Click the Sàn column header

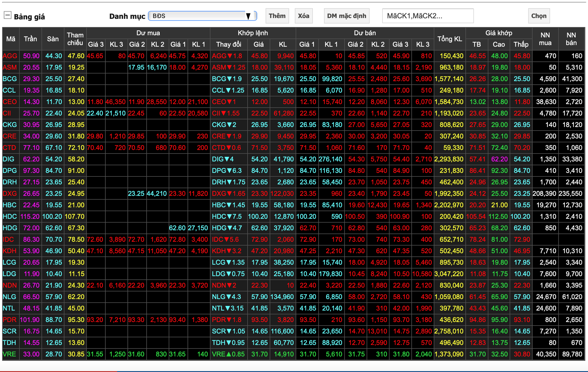click(53, 39)
